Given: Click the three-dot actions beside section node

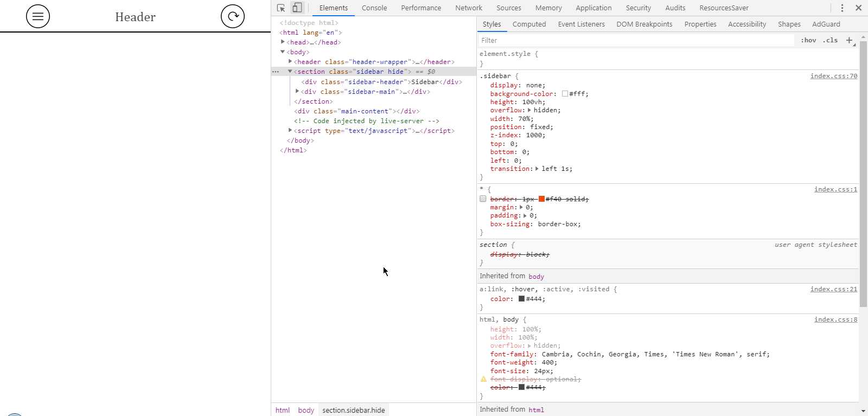Looking at the screenshot, I should pyautogui.click(x=276, y=72).
